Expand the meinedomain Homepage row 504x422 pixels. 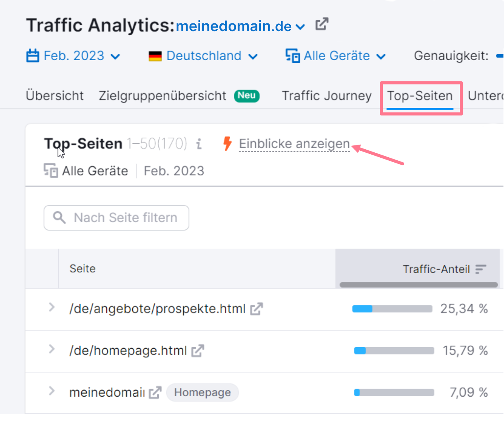52,391
